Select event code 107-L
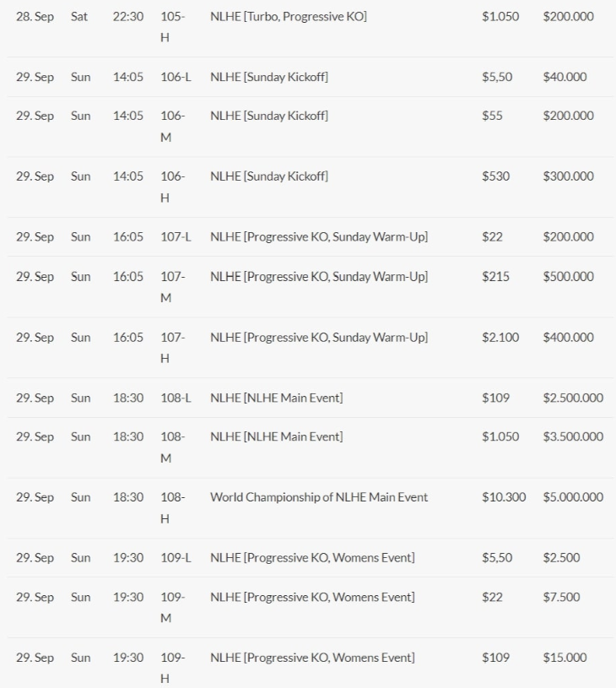The height and width of the screenshot is (688, 616). 176,237
